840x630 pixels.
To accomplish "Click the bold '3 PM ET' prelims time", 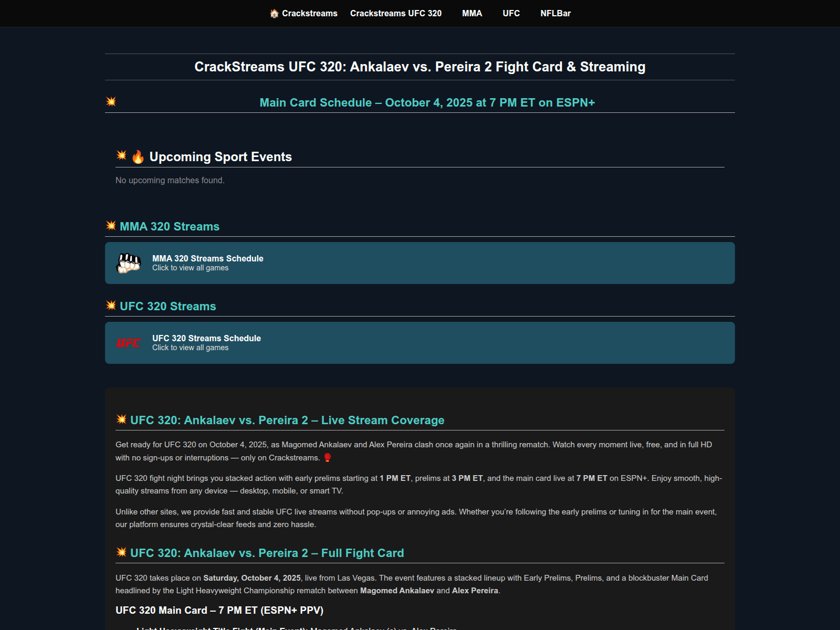I will pyautogui.click(x=467, y=478).
